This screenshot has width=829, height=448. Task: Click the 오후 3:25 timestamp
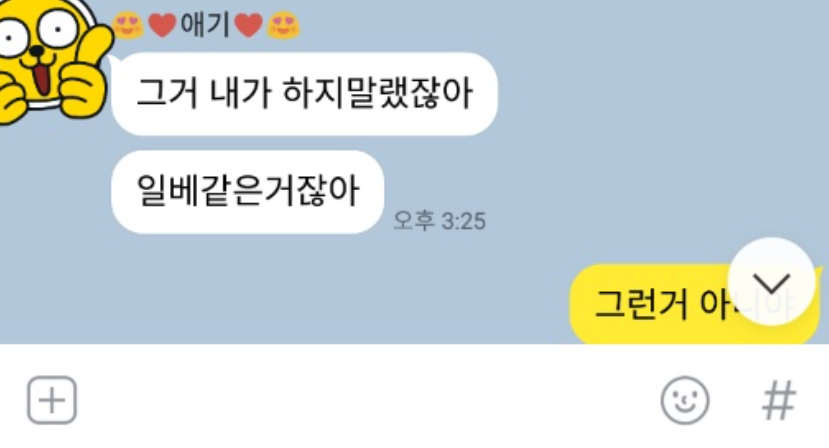coord(439,221)
